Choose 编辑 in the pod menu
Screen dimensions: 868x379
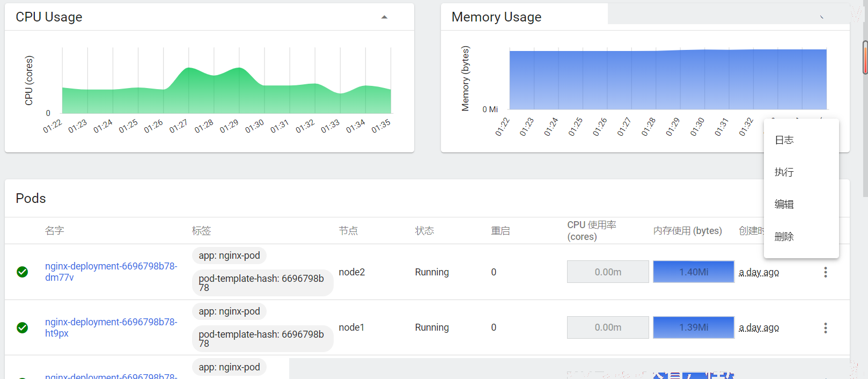(784, 205)
